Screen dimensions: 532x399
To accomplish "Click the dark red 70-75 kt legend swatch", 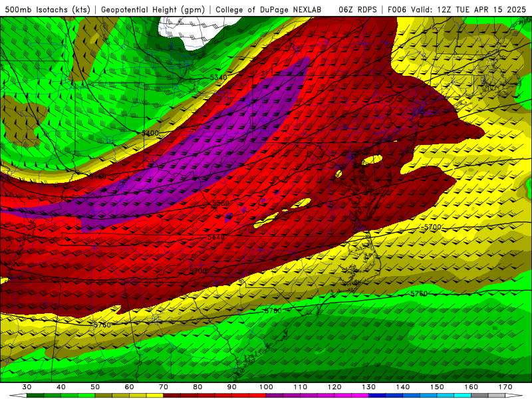I will pos(172,396).
